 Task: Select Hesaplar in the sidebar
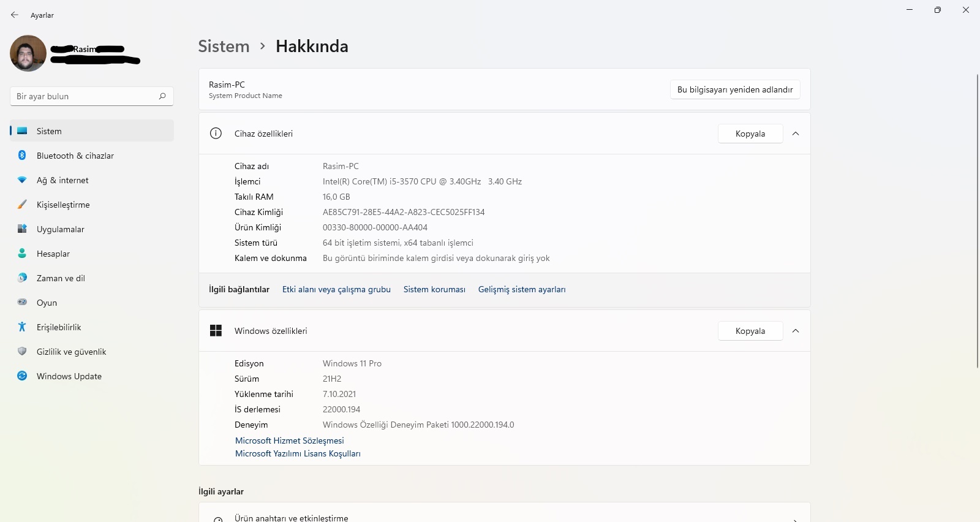pyautogui.click(x=92, y=254)
